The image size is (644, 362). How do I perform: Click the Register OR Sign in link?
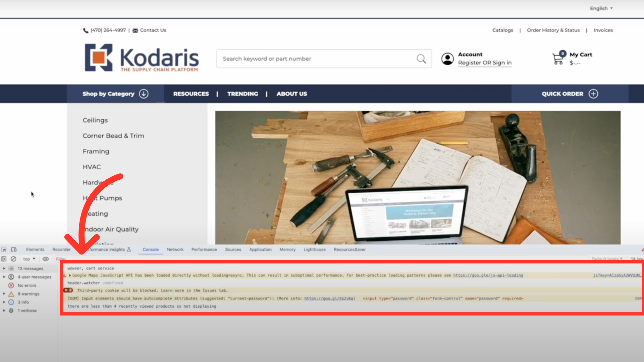tap(485, 63)
